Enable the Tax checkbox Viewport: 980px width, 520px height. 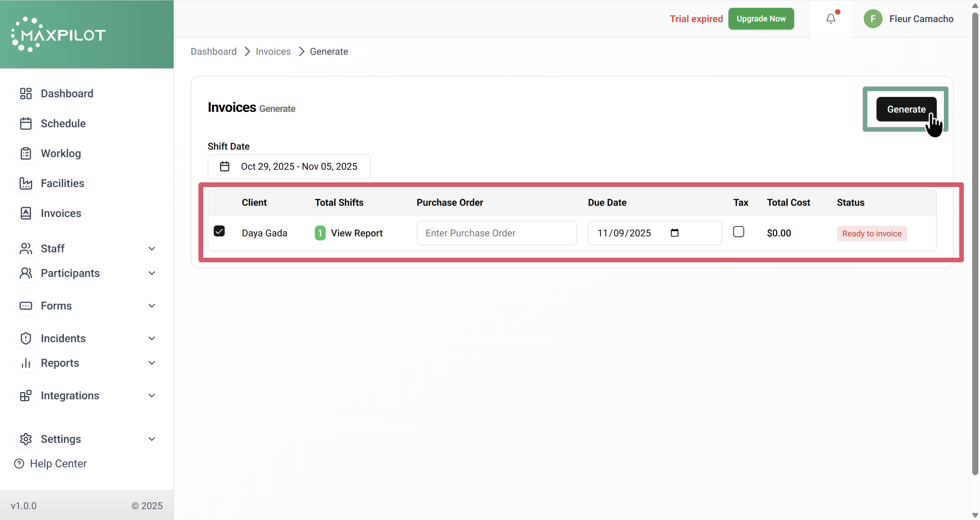click(x=738, y=232)
